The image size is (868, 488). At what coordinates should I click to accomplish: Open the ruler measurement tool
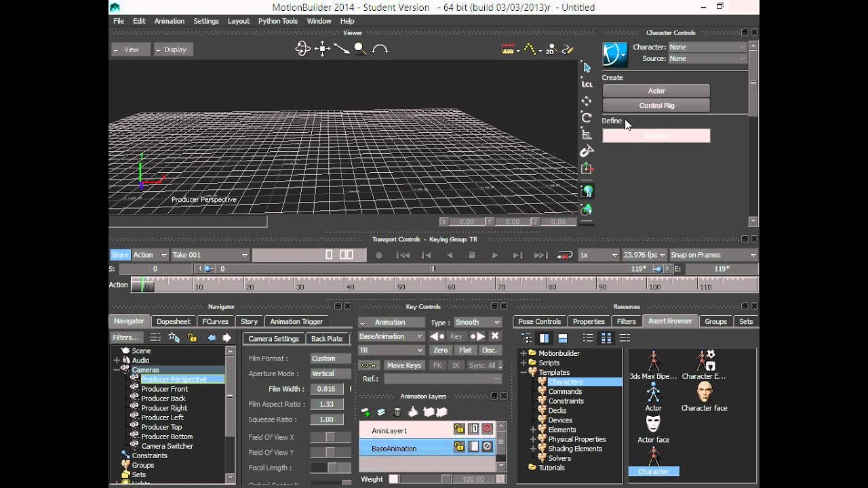click(508, 49)
